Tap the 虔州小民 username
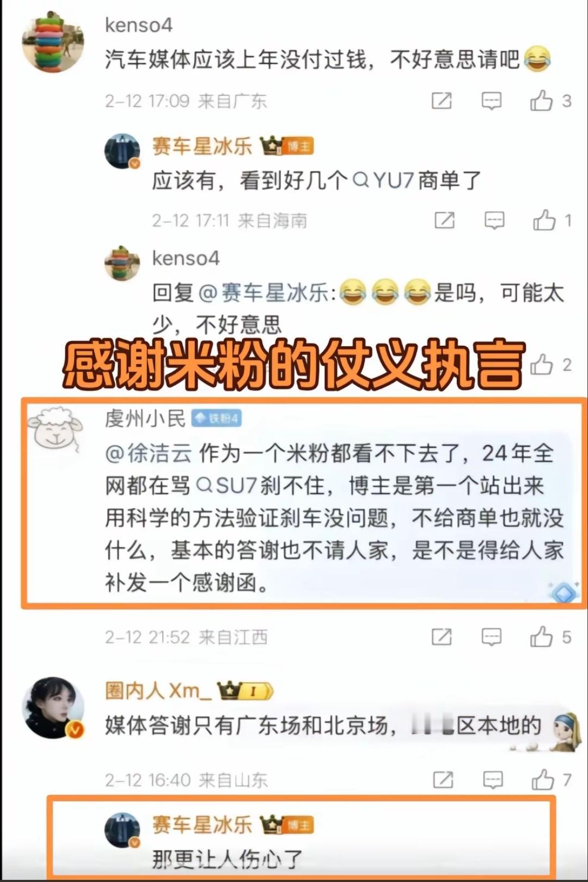This screenshot has height=882, width=588. [145, 418]
